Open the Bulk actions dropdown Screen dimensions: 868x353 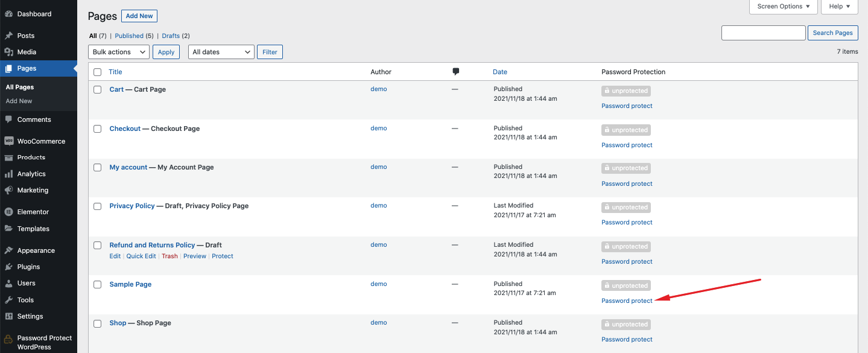(118, 52)
